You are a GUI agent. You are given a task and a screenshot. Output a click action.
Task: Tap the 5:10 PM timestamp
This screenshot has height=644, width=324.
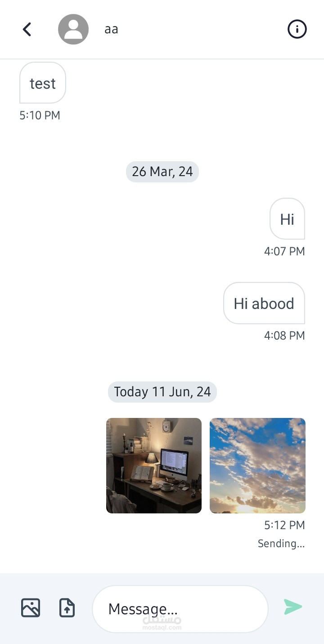40,116
